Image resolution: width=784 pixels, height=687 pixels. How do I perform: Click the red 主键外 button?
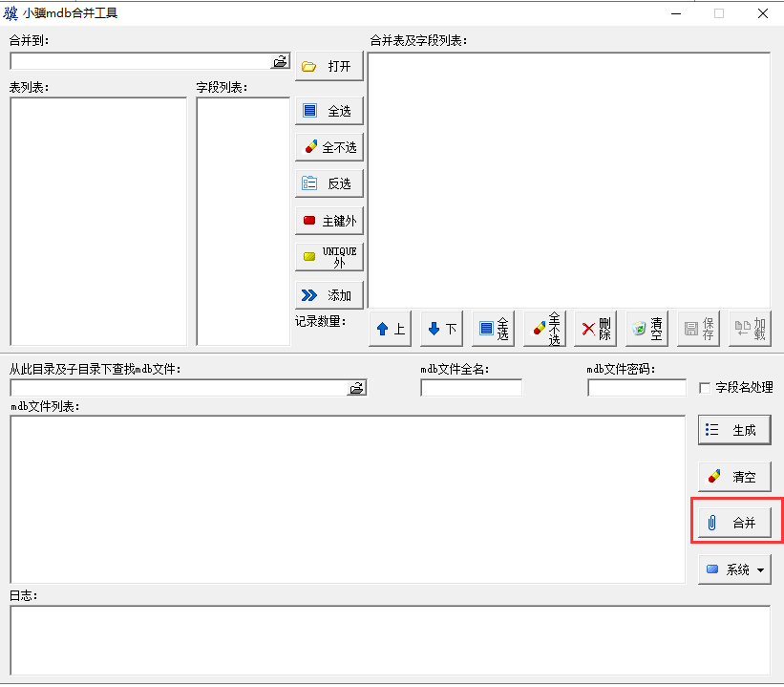coord(329,221)
